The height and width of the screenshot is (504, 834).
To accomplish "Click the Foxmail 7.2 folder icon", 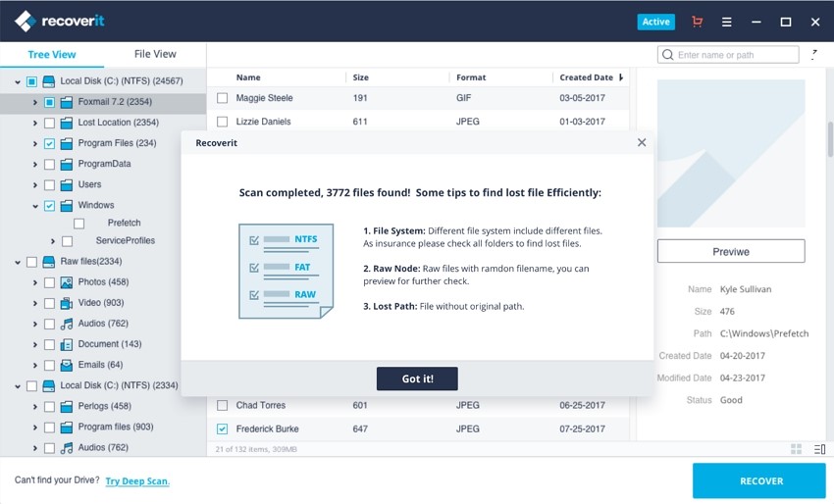I will click(x=67, y=102).
